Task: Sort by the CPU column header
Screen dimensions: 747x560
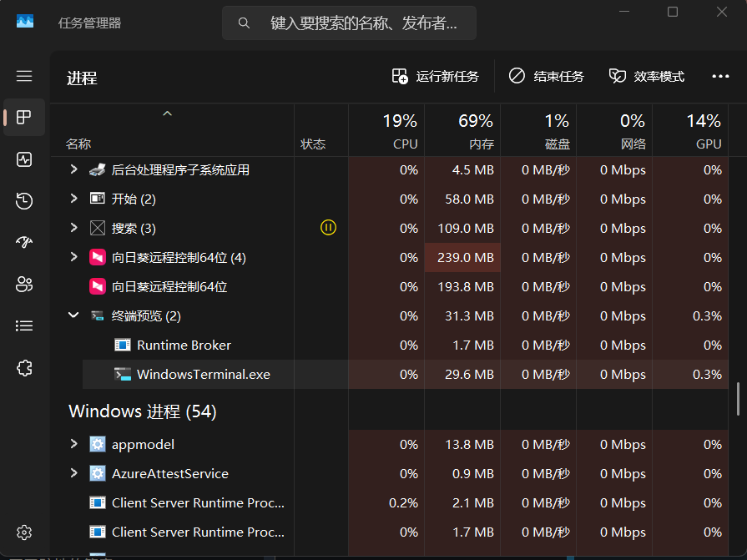Action: point(386,130)
